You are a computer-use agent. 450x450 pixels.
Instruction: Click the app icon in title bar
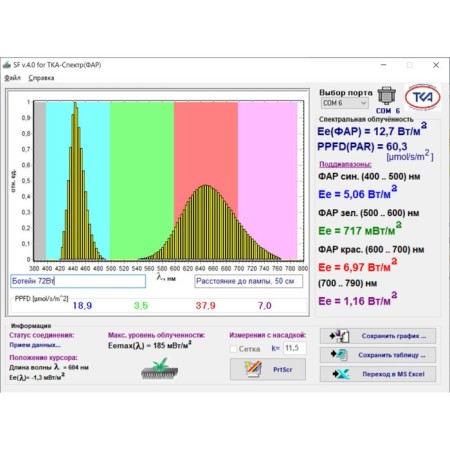pos(7,65)
